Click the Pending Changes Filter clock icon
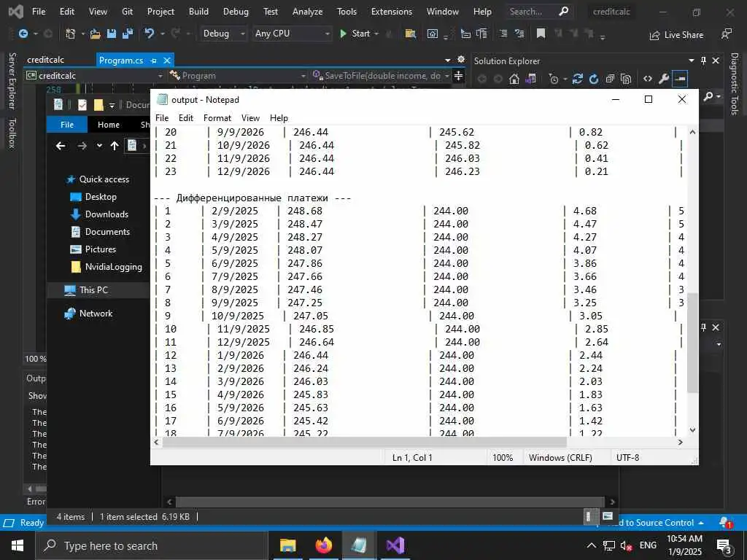 tap(554, 79)
